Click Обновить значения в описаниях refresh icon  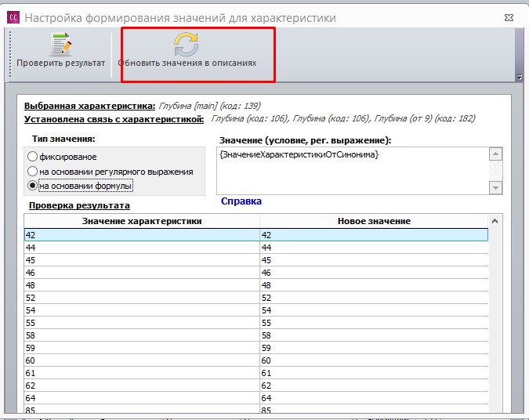[187, 44]
